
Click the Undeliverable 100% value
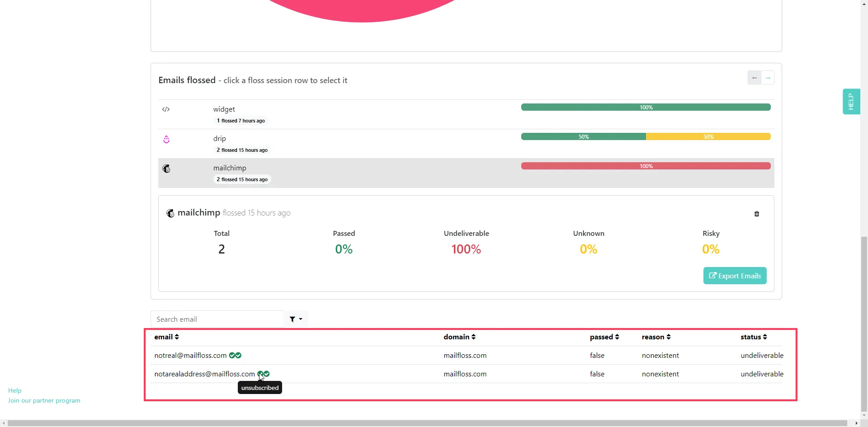pyautogui.click(x=466, y=249)
